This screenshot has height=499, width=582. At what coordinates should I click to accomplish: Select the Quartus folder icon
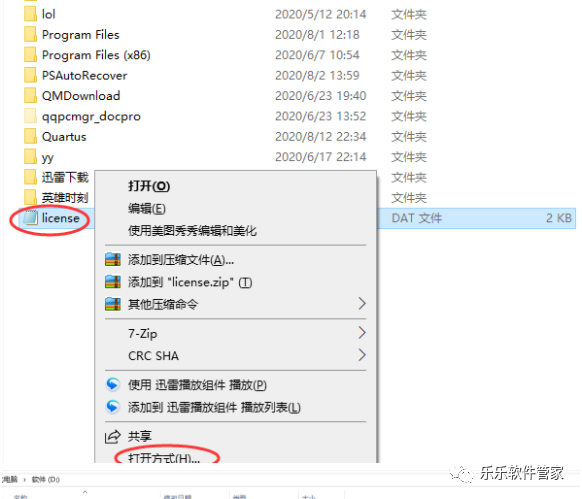30,136
